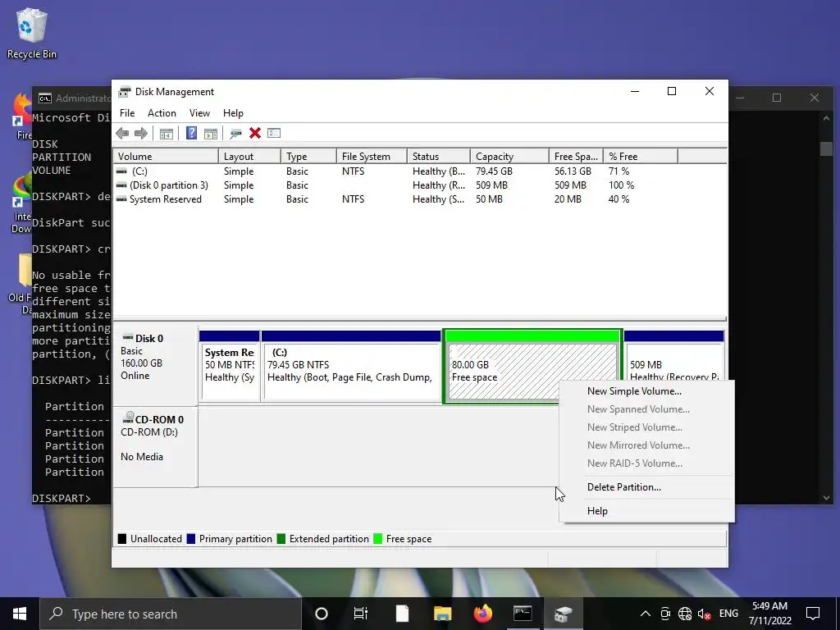The width and height of the screenshot is (840, 630).
Task: Open the notification center icon
Action: pyautogui.click(x=813, y=614)
